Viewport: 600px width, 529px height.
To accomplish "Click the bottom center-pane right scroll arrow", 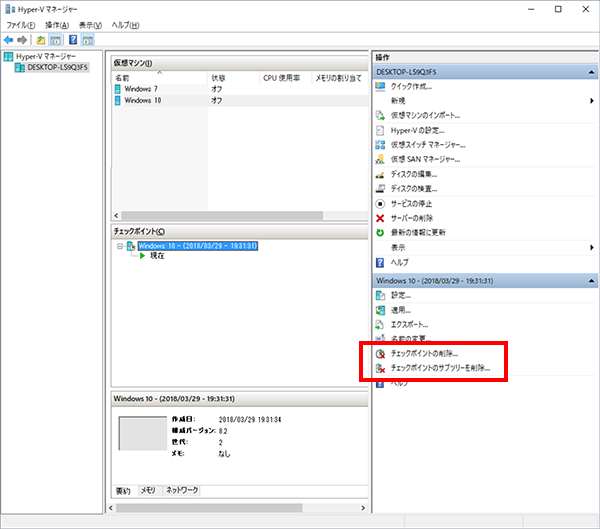I will [x=363, y=508].
